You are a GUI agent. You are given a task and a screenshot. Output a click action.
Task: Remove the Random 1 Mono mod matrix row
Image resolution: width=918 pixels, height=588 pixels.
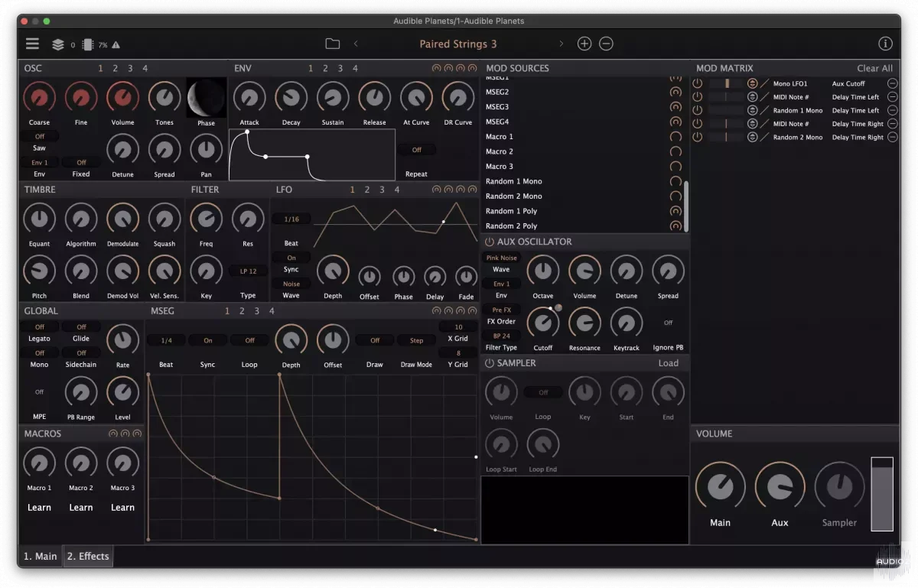pos(892,110)
